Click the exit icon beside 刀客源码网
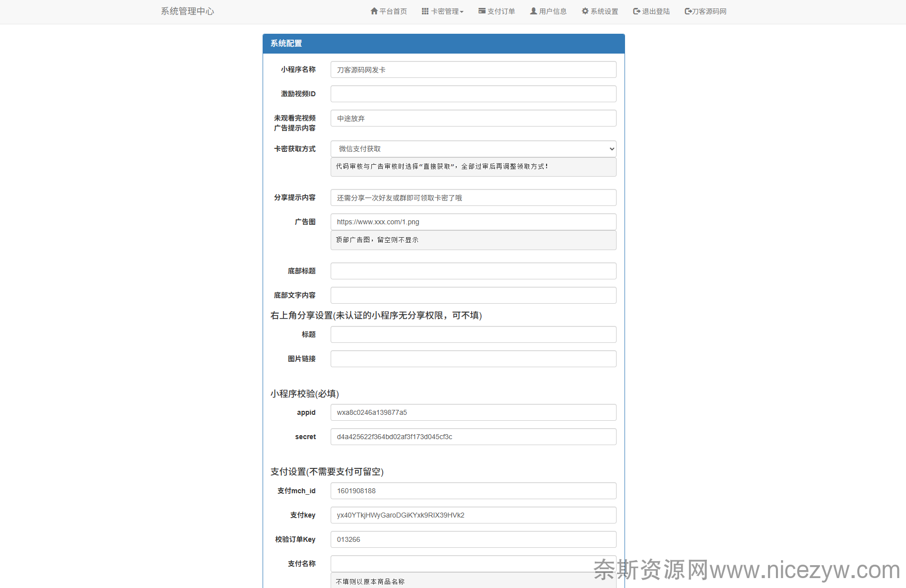The image size is (906, 588). 688,11
